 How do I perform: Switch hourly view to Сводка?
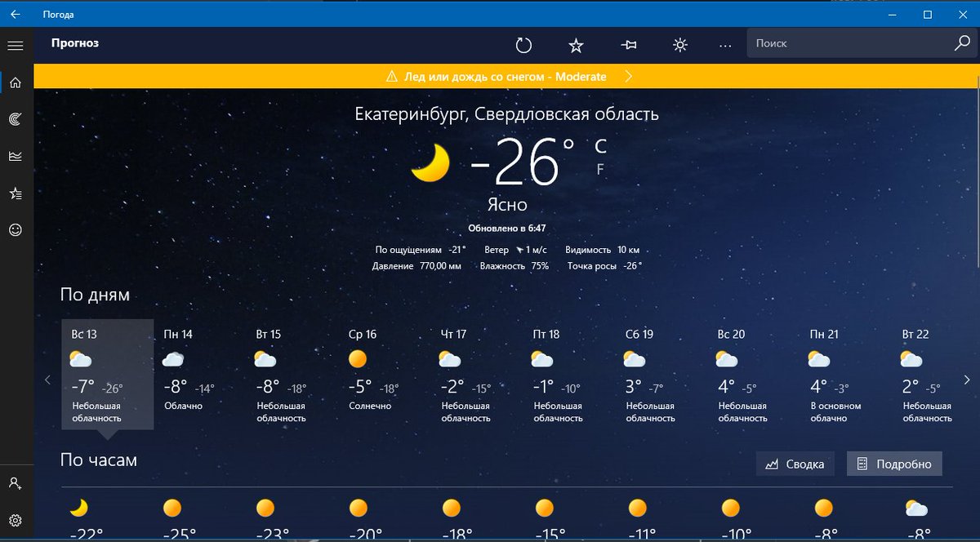point(795,464)
